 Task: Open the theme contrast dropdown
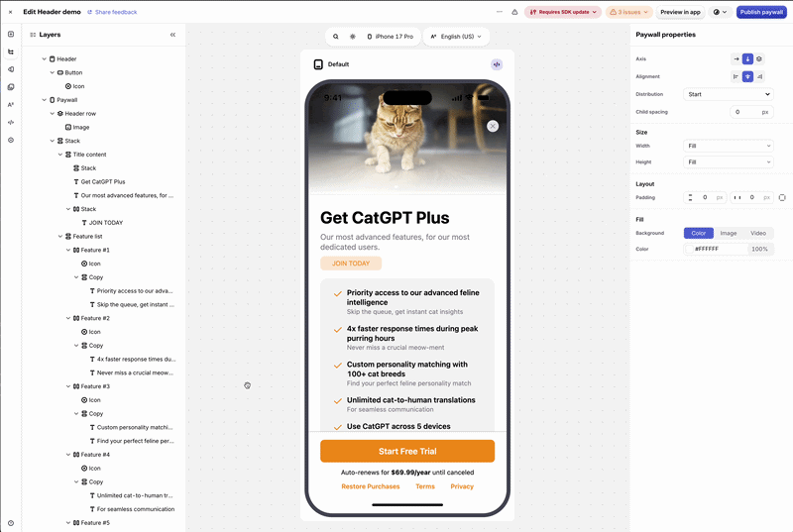tap(720, 12)
